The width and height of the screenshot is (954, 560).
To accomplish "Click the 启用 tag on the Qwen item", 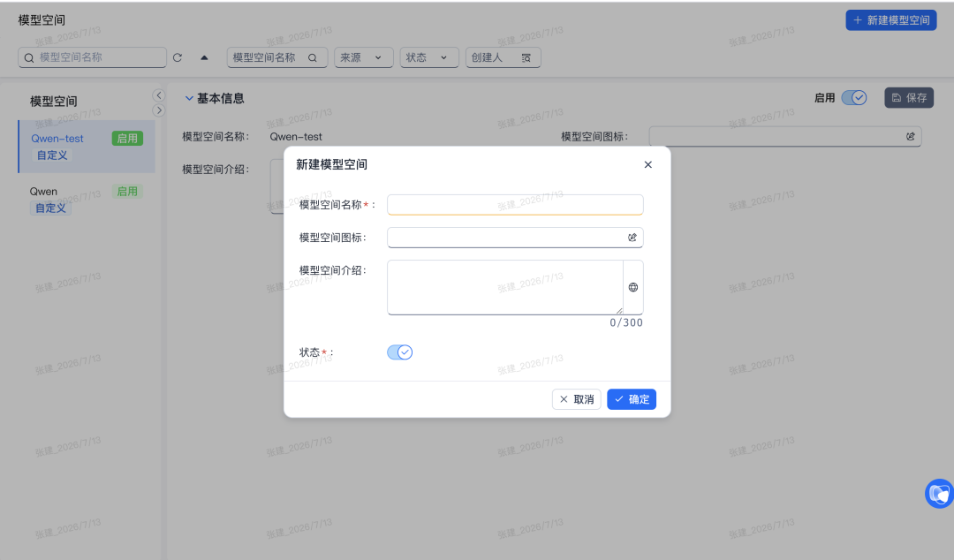I will 127,191.
